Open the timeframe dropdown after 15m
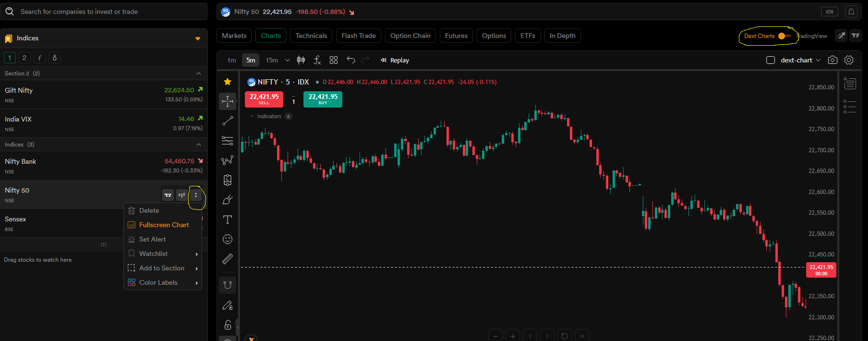 coord(288,60)
